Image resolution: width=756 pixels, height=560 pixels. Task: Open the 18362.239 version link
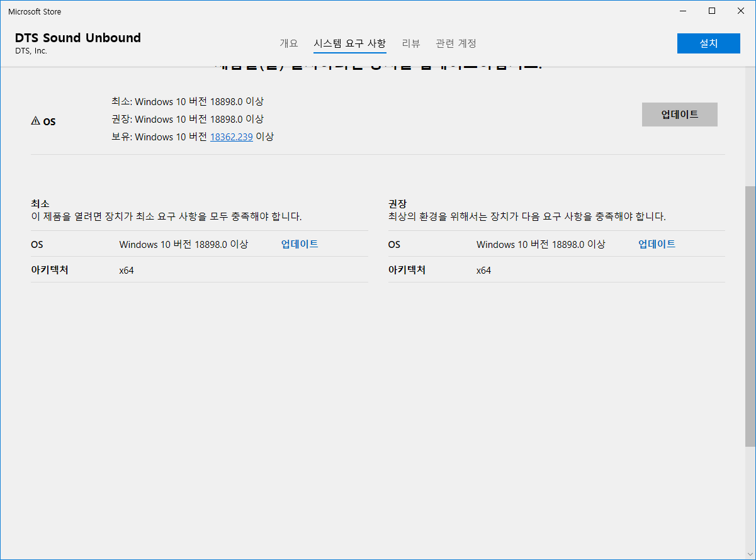[232, 137]
